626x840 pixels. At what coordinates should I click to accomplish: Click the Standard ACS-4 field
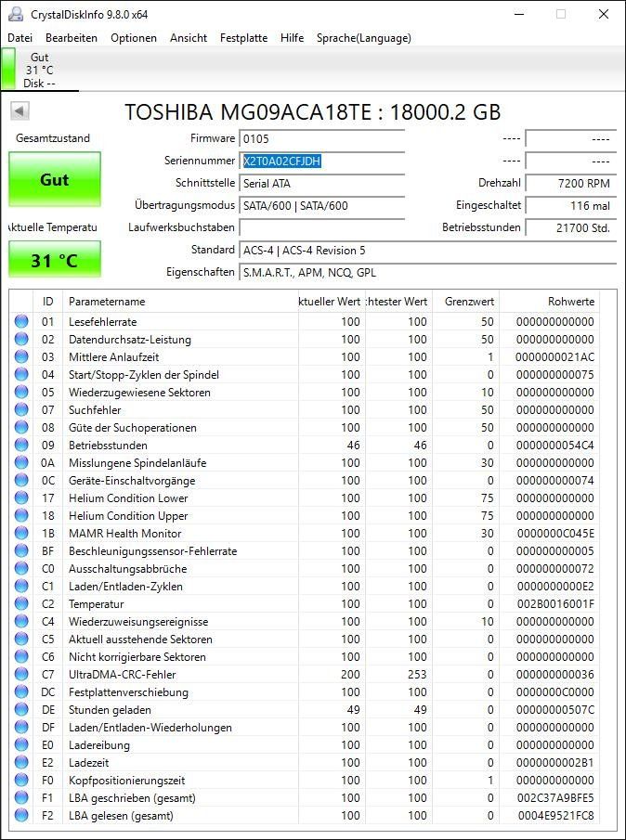pos(427,251)
